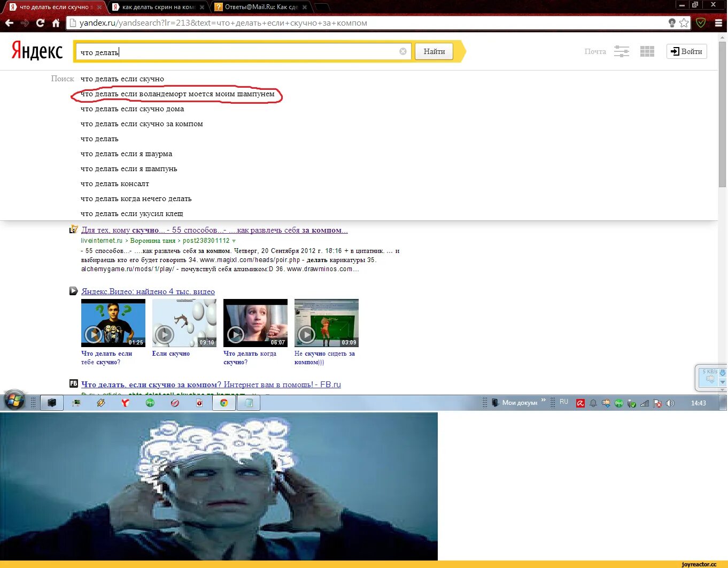Select suggestion 'что делать если укусил клещ'
The image size is (728, 568).
point(131,213)
